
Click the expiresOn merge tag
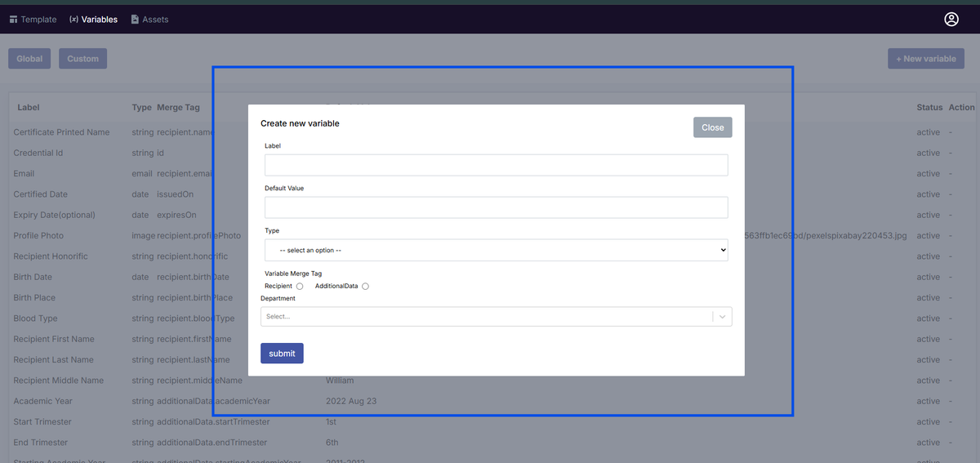[x=176, y=216]
